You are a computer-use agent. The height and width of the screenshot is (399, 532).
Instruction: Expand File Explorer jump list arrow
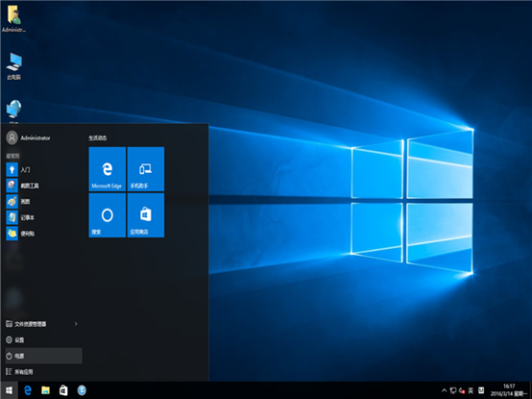click(76, 324)
